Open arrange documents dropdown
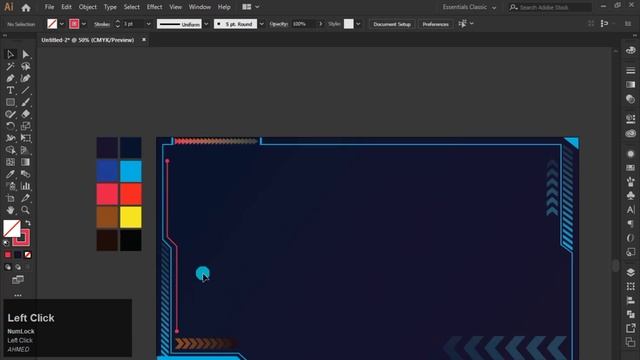 (251, 7)
